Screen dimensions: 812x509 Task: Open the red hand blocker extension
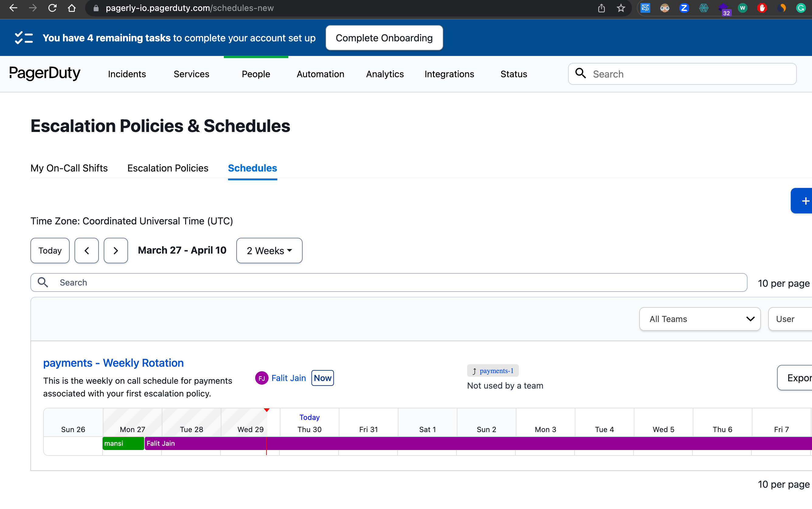pos(762,8)
